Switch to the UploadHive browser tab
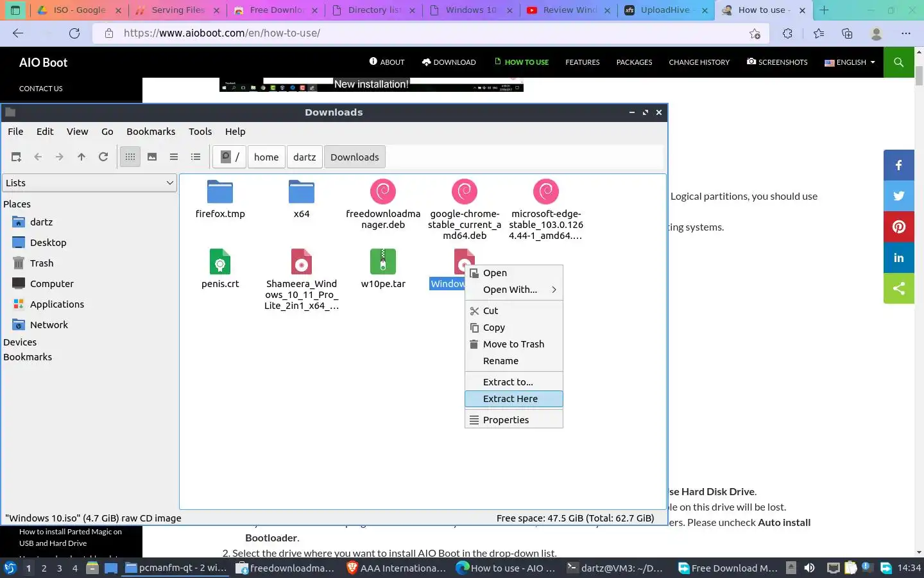The height and width of the screenshot is (578, 924). pyautogui.click(x=666, y=10)
